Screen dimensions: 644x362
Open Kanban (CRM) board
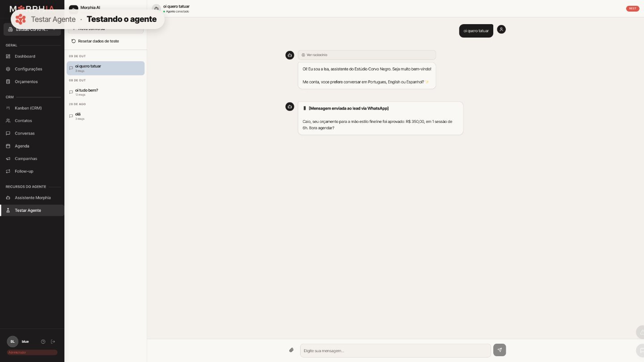32,108
